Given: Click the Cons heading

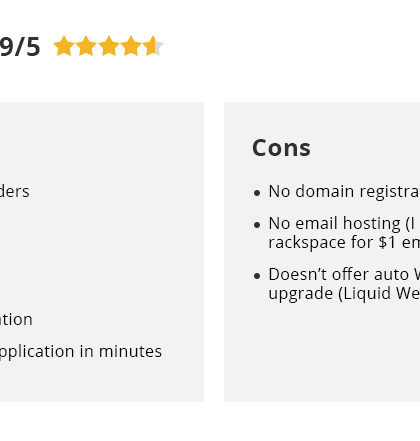Looking at the screenshot, I should pyautogui.click(x=281, y=148).
